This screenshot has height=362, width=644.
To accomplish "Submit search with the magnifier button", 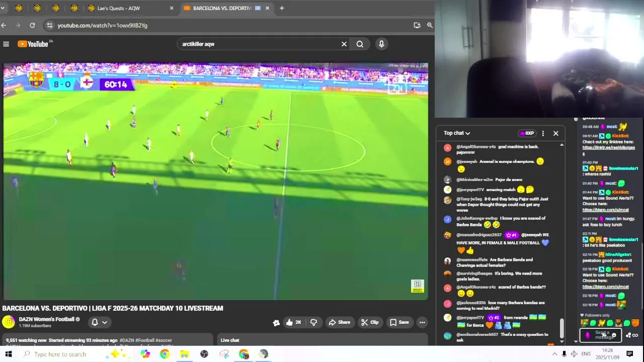I will 360,44.
